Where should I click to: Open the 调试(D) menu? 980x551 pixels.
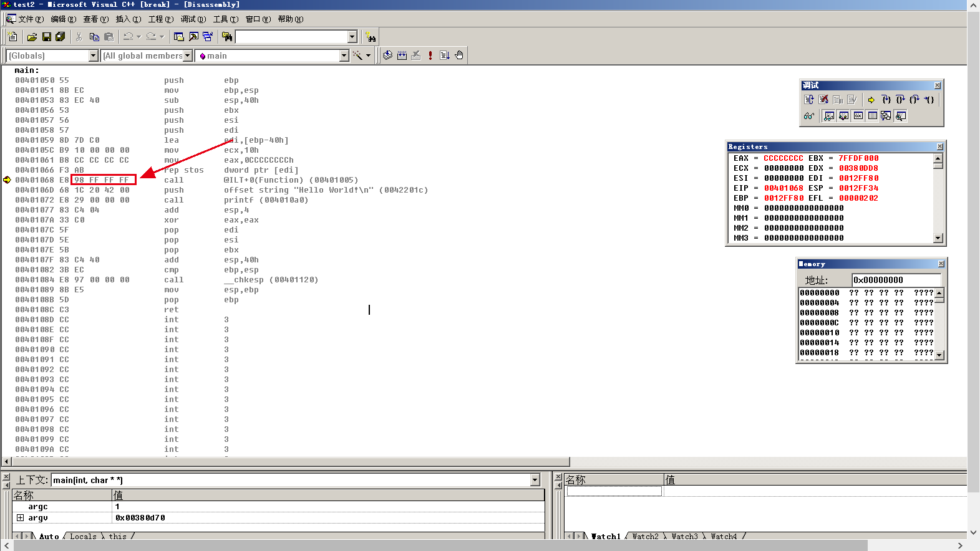[193, 19]
